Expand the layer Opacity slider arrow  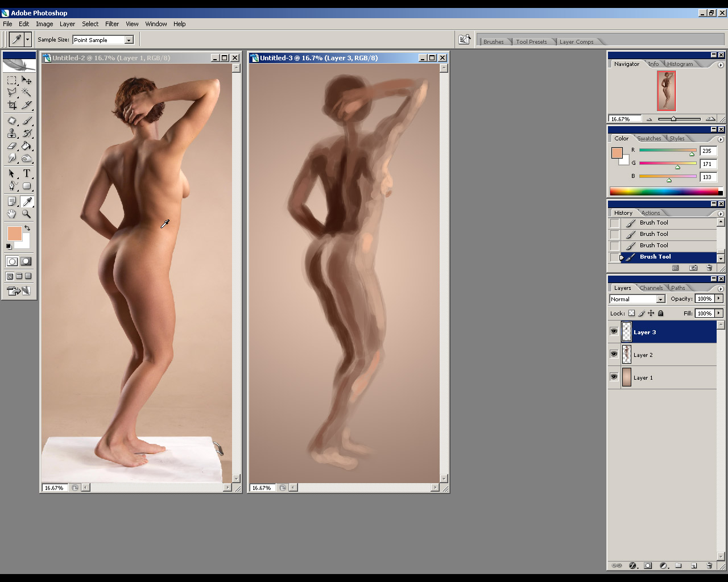click(x=719, y=298)
